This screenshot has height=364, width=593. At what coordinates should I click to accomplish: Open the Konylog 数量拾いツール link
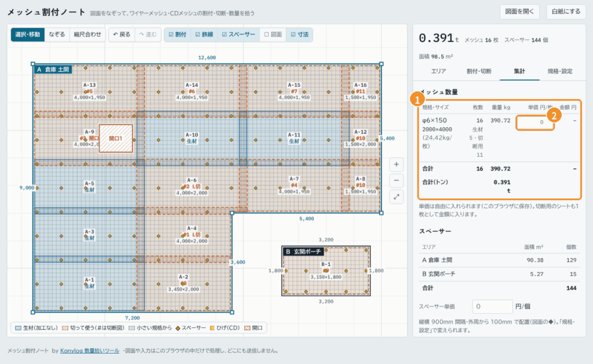[x=90, y=351]
